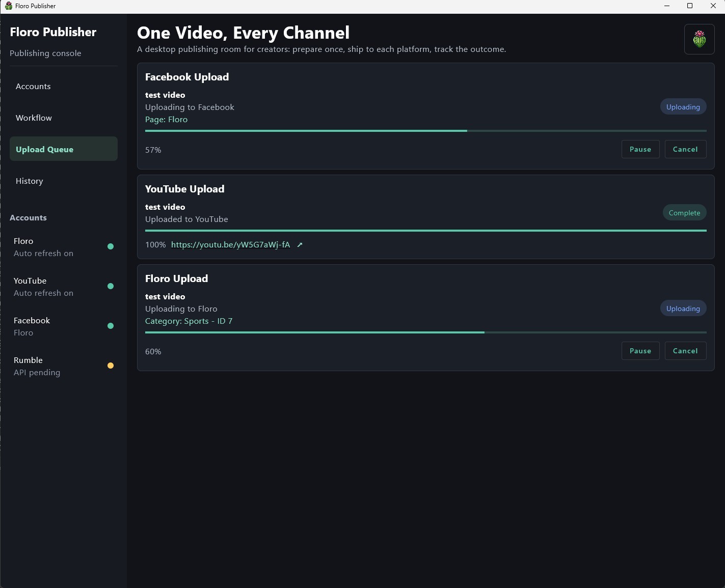Open the youtu.be video link
Screen dimensions: 725x588
[x=230, y=245]
